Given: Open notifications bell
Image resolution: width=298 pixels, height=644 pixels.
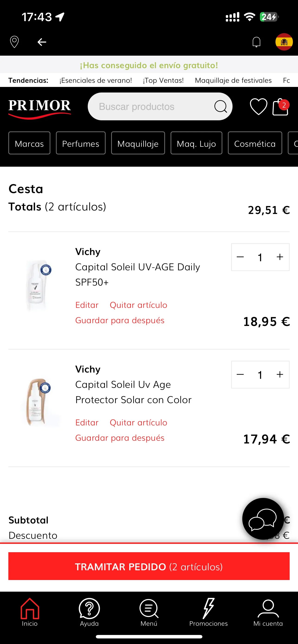Looking at the screenshot, I should (x=256, y=42).
